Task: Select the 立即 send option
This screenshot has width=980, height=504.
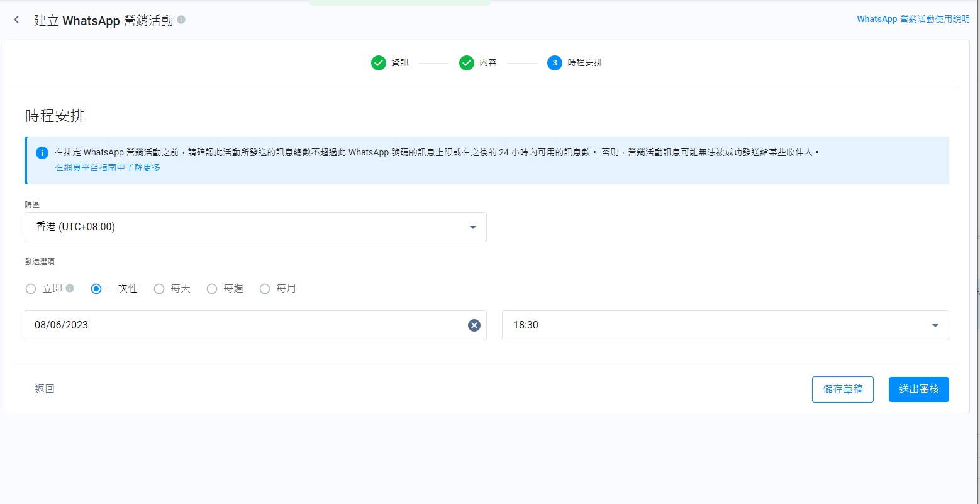Action: pyautogui.click(x=31, y=289)
